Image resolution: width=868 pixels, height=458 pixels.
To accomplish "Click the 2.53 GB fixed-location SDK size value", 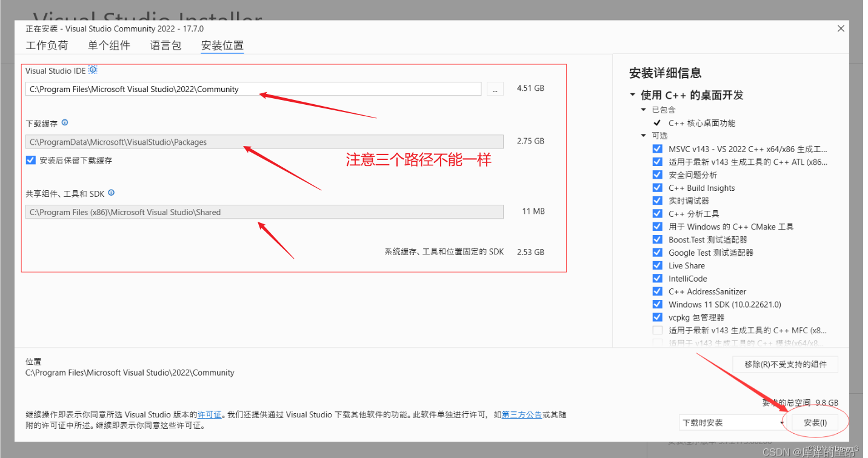I will [530, 252].
